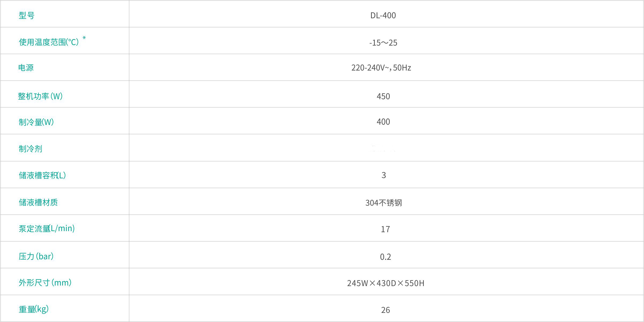This screenshot has height=322, width=644.
Task: Select the 304不锈钢 material value
Action: [x=384, y=203]
